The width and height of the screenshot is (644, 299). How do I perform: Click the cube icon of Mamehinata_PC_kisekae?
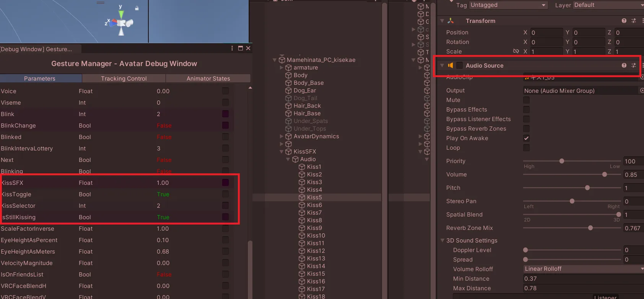[282, 60]
